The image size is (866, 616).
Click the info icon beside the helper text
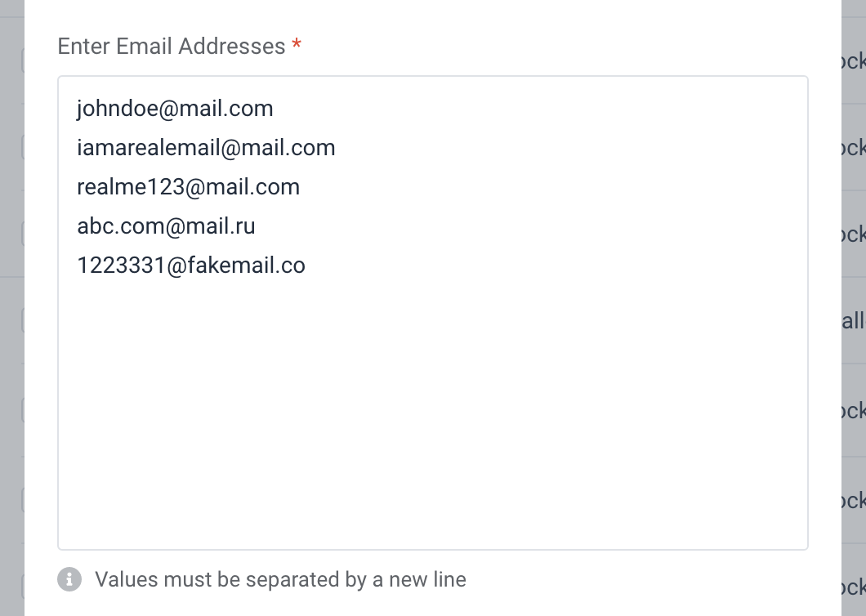tap(69, 579)
